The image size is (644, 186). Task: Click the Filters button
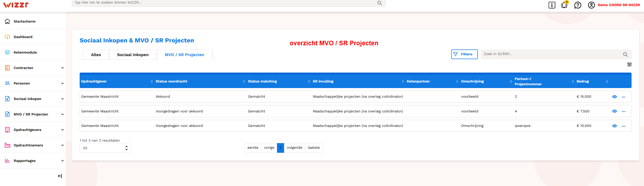click(x=464, y=54)
